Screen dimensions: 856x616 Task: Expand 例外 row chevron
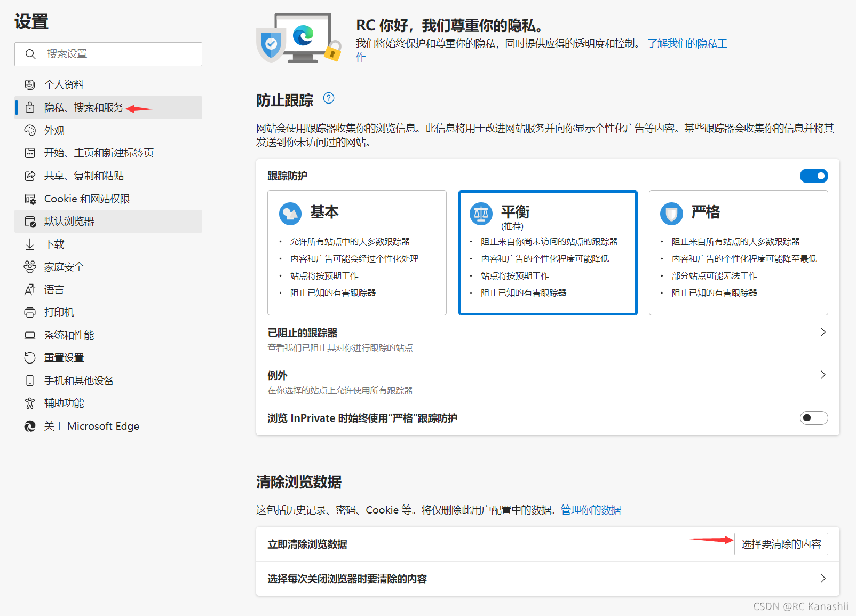[x=823, y=375]
